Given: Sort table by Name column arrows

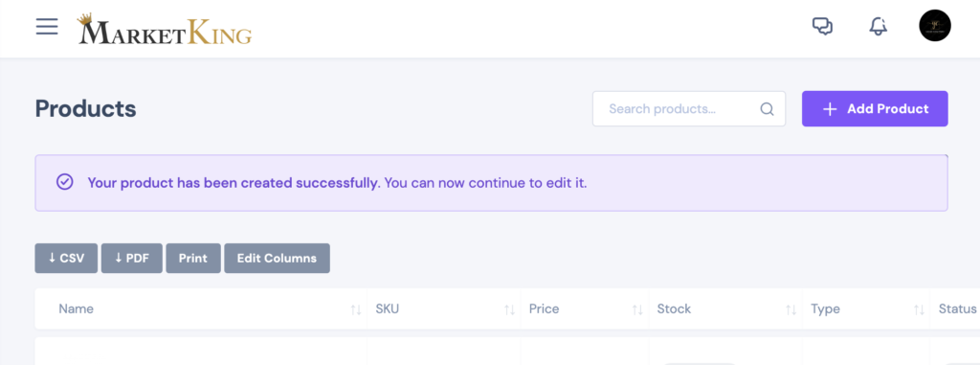Looking at the screenshot, I should (356, 309).
